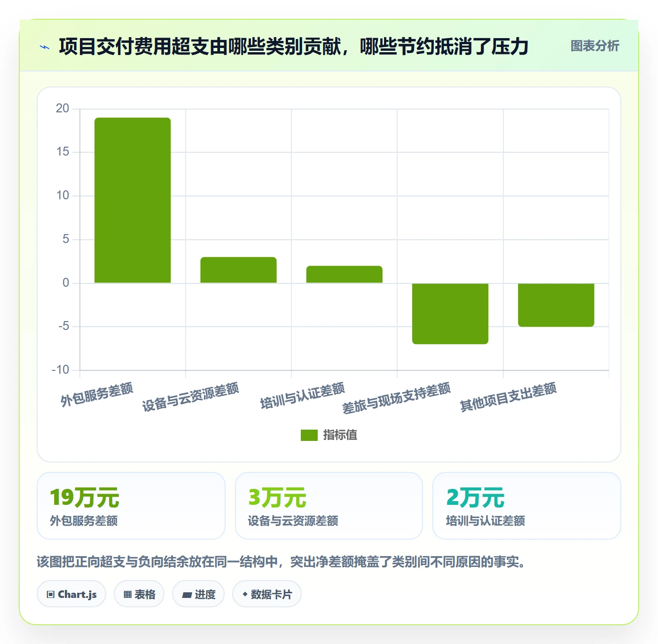Click the 其他项目支出差额 x-axis label
This screenshot has height=644, width=658.
(509, 397)
